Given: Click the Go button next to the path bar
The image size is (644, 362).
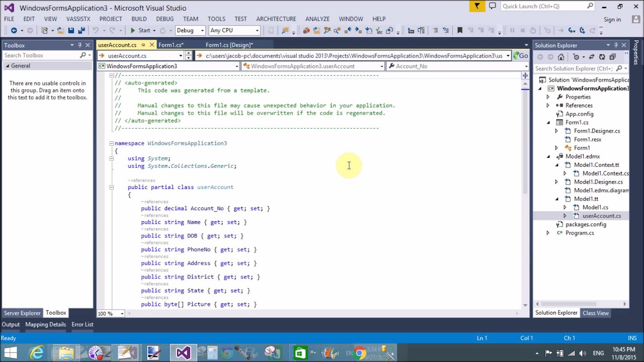Looking at the screenshot, I should (x=520, y=56).
